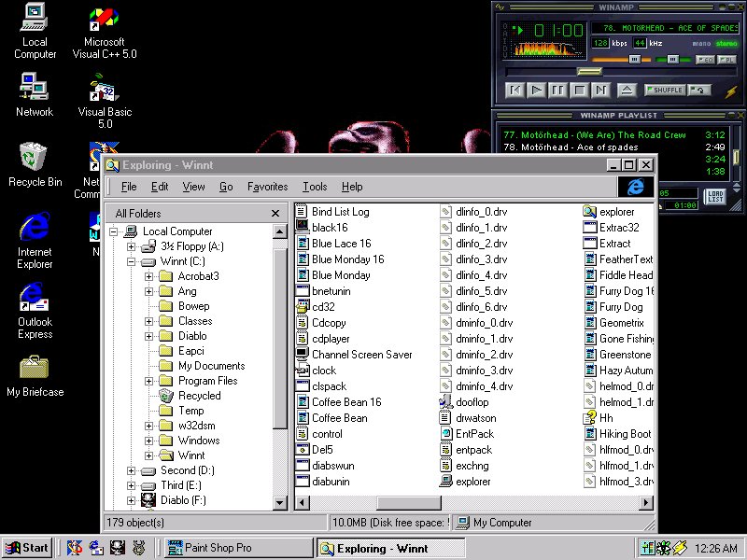The width and height of the screenshot is (747, 560).
Task: Select the Hh help file icon
Action: (x=590, y=417)
